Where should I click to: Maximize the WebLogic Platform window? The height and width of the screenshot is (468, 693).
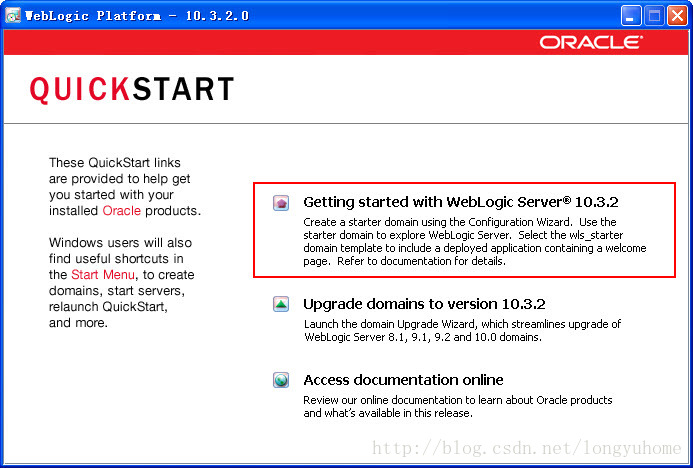click(654, 16)
